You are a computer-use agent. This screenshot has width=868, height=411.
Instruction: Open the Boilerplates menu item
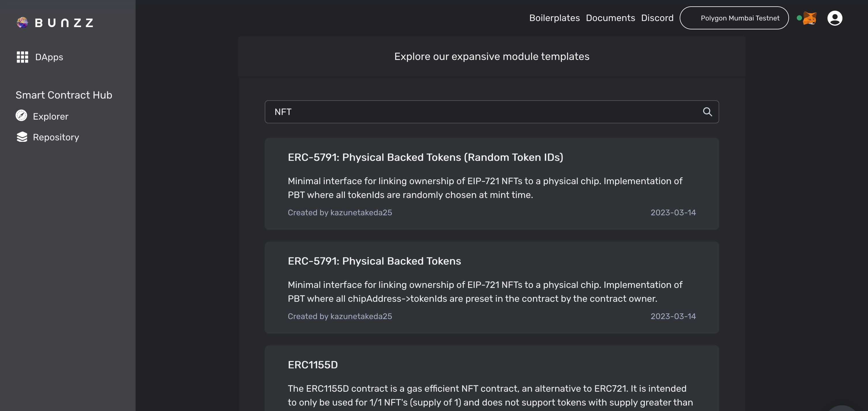554,18
